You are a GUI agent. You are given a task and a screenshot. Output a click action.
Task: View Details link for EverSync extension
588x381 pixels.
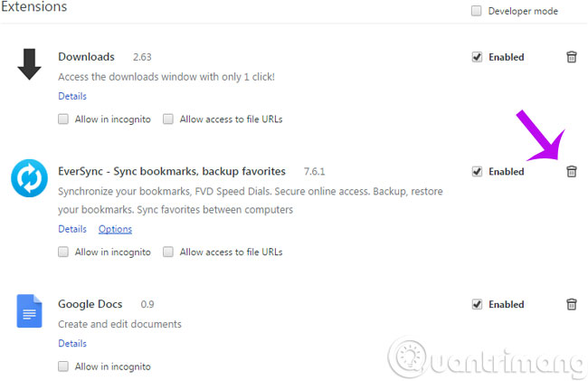72,229
